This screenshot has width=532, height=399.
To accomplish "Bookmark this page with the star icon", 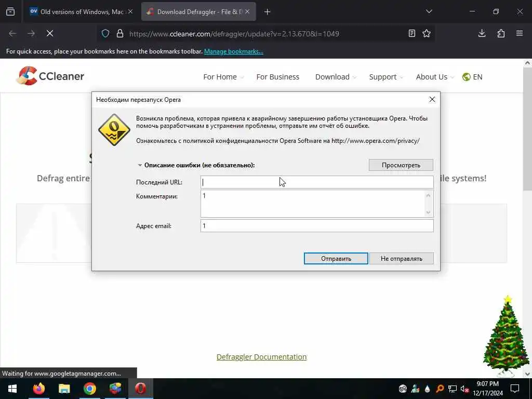I will [x=427, y=33].
